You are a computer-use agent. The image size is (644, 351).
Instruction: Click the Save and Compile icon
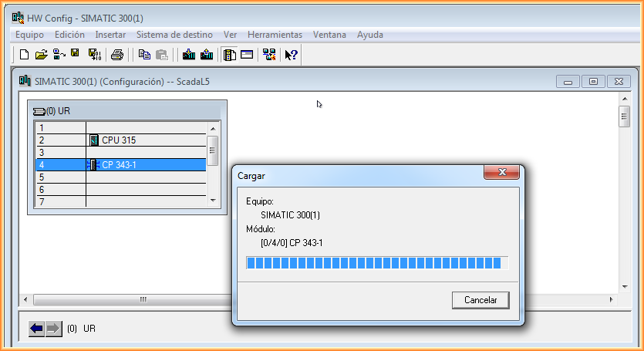coord(94,55)
